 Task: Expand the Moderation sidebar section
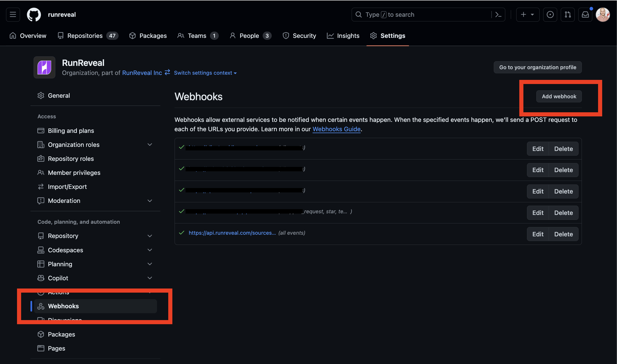coord(150,201)
